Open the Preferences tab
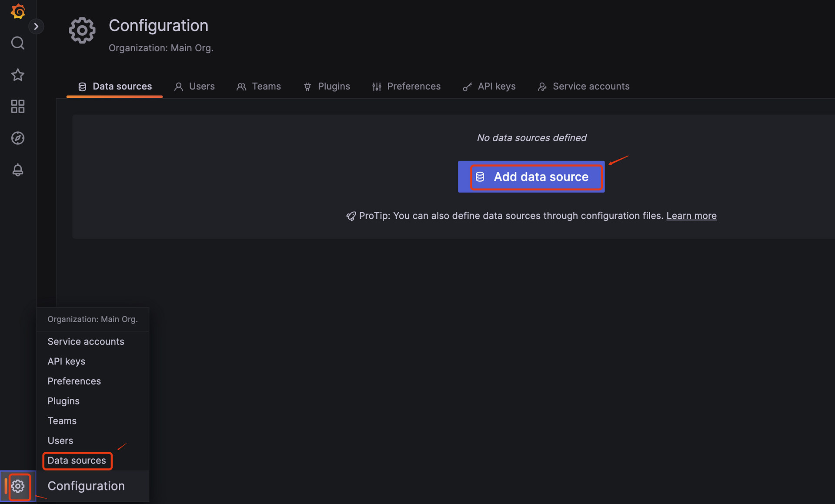Image resolution: width=835 pixels, height=504 pixels. click(x=406, y=87)
